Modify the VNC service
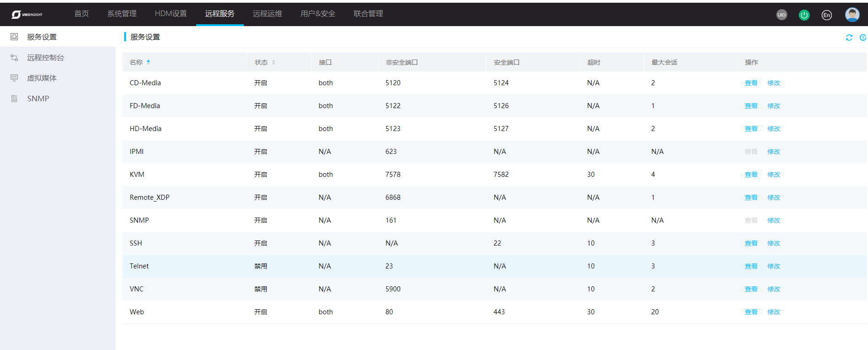Screen dimensions: 868x350 pos(774,289)
